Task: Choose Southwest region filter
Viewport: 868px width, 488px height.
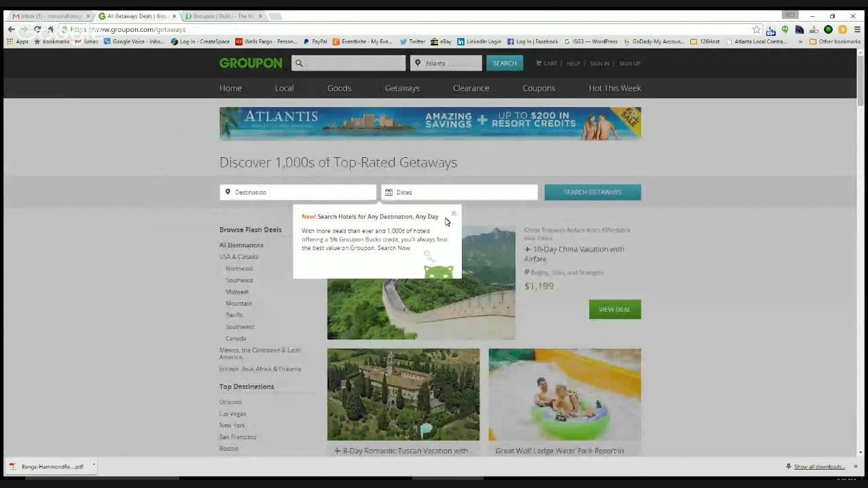Action: click(240, 327)
